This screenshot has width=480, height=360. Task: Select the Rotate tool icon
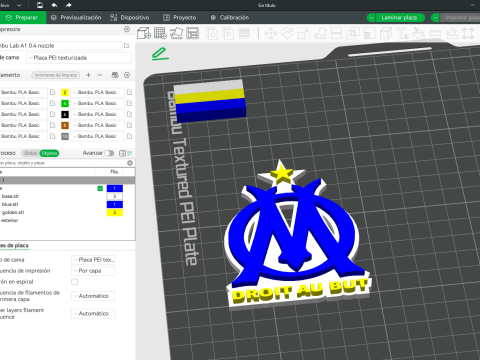tap(287, 33)
